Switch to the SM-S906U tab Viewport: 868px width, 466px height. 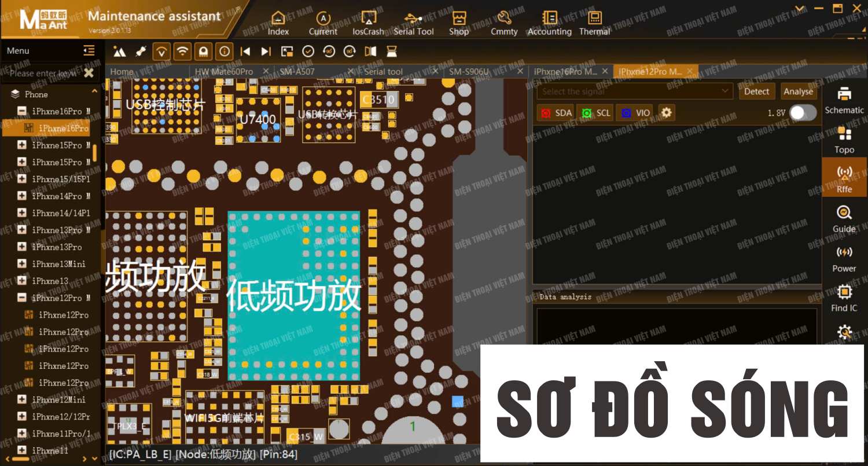tap(469, 72)
